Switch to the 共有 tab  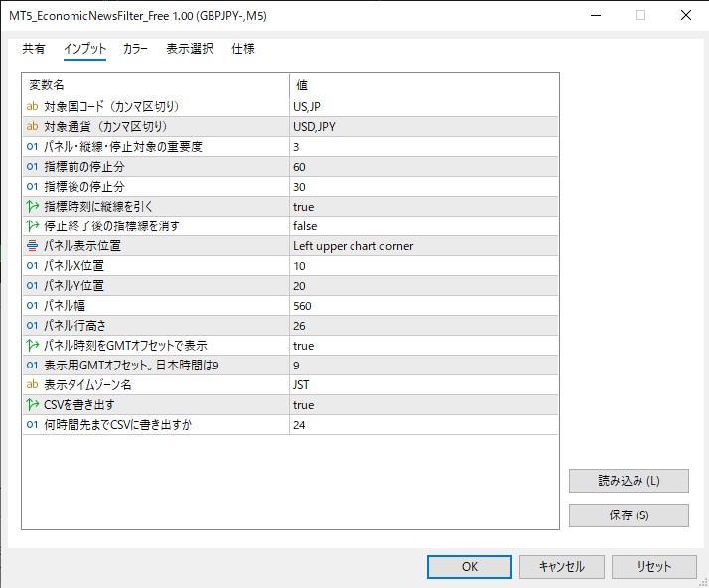pyautogui.click(x=34, y=49)
